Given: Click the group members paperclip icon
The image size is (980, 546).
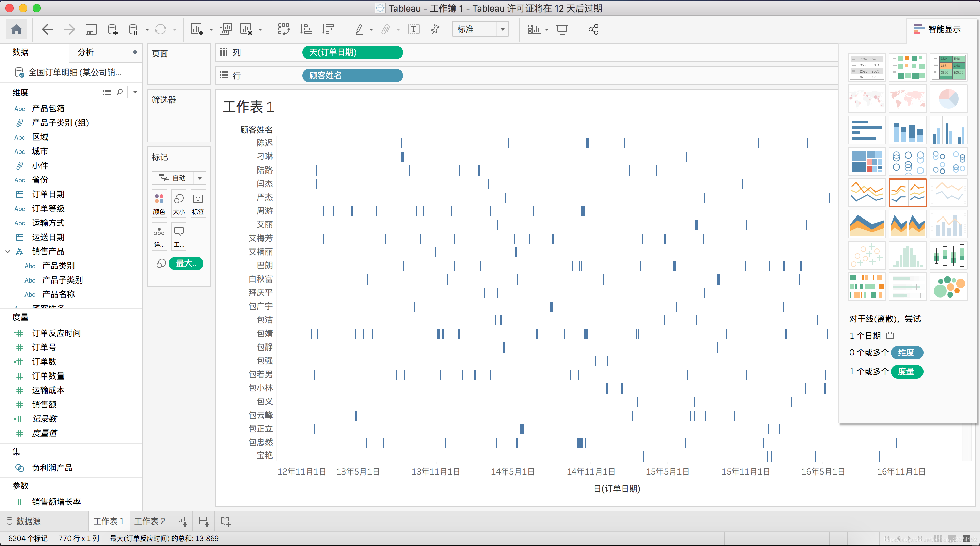Looking at the screenshot, I should tap(386, 29).
